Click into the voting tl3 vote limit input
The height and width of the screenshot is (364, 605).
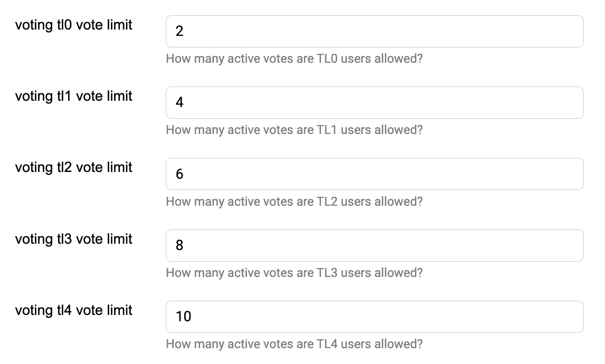tap(374, 245)
